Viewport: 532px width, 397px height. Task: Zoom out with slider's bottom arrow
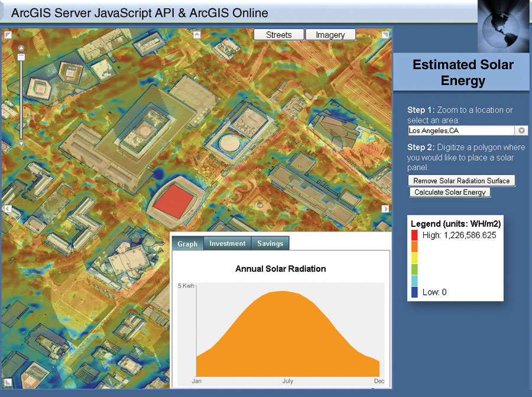point(21,144)
